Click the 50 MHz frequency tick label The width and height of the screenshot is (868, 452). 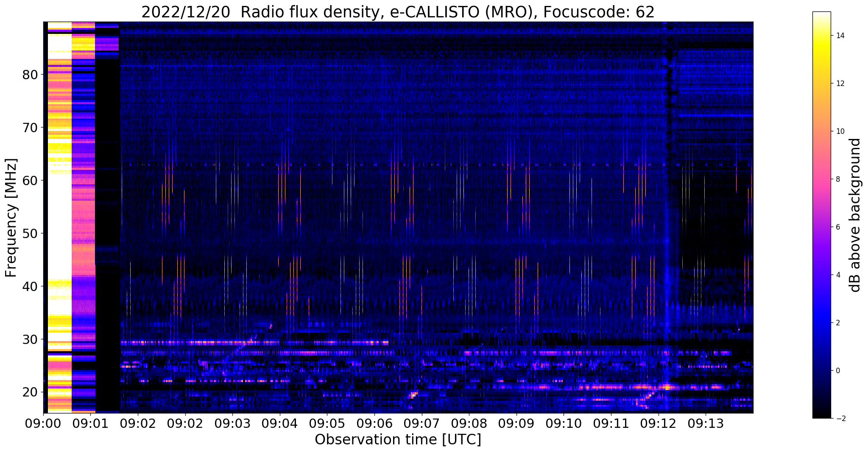[x=30, y=233]
